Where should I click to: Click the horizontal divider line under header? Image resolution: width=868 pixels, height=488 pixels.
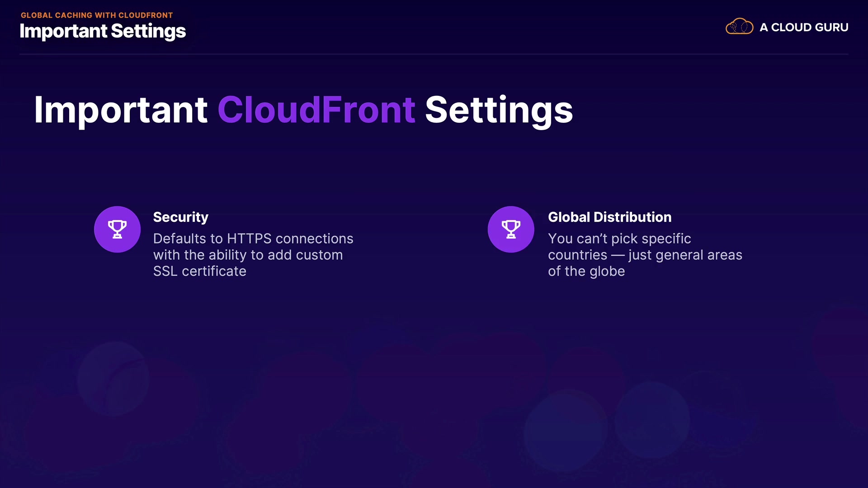tap(434, 54)
